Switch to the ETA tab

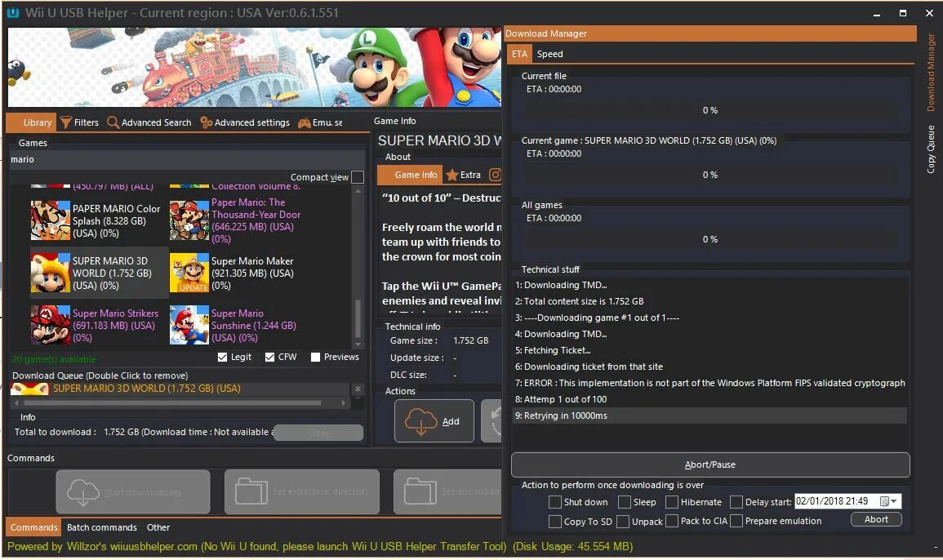(519, 54)
